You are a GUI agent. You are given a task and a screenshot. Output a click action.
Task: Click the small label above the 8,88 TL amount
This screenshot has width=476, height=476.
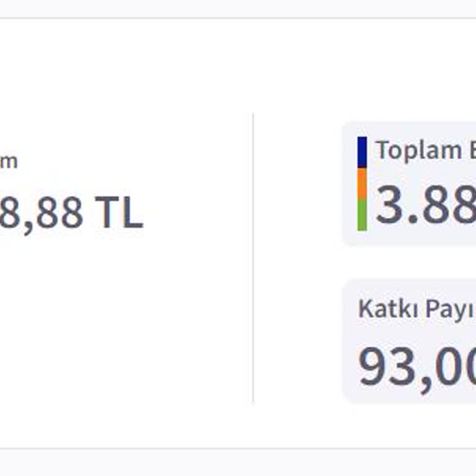point(9,162)
